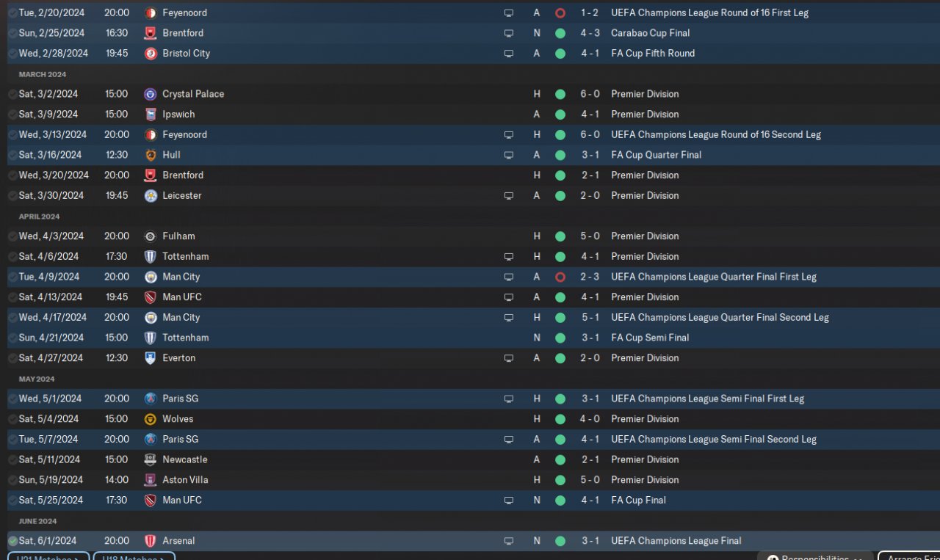Click the TV broadcast icon for Carabao Cup Final

click(x=508, y=33)
